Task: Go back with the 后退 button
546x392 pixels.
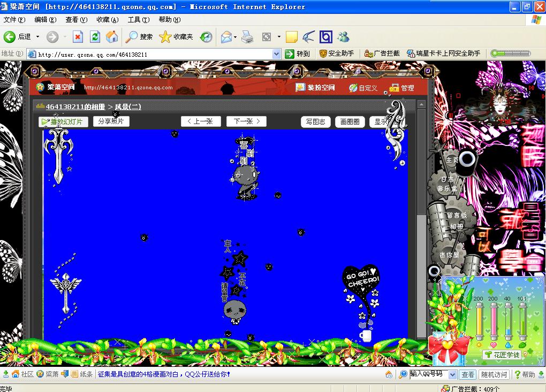Action: pyautogui.click(x=17, y=36)
